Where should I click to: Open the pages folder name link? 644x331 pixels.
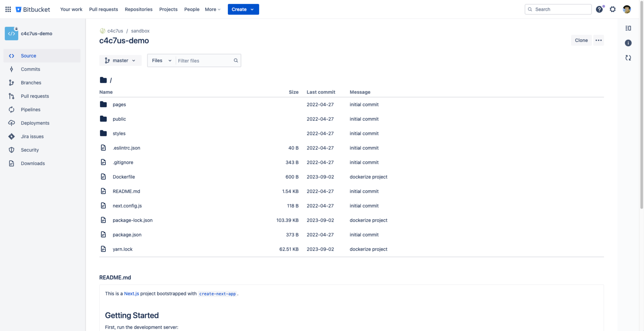119,104
